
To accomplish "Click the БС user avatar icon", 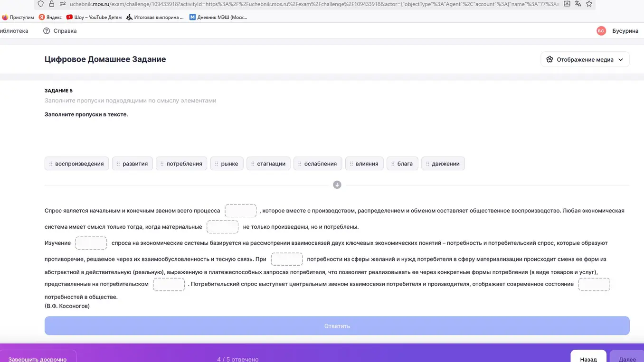I will pyautogui.click(x=601, y=31).
